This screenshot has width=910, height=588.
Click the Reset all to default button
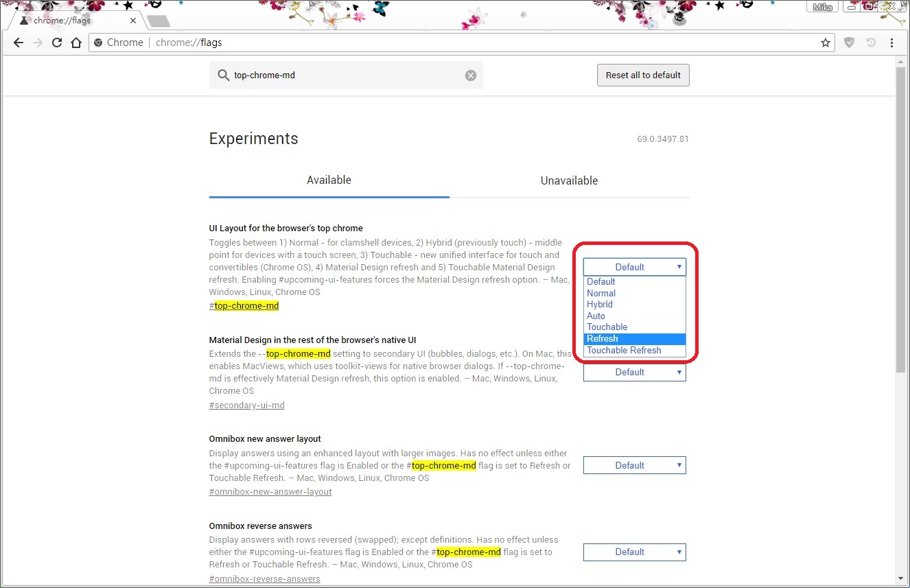pyautogui.click(x=643, y=75)
